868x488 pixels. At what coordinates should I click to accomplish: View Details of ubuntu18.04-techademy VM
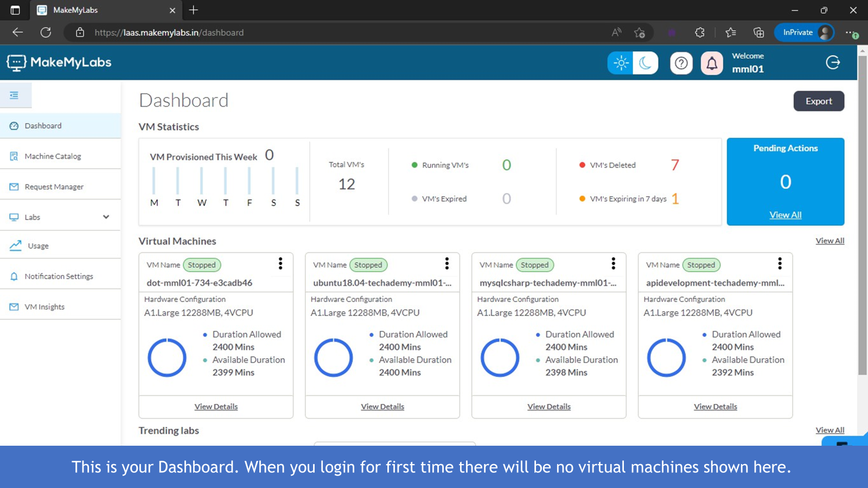[382, 407]
